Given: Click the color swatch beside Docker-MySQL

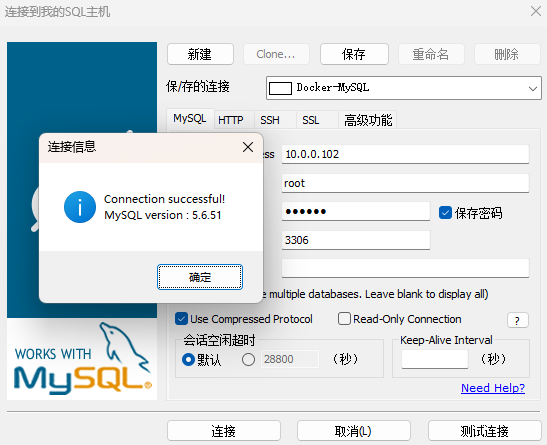Looking at the screenshot, I should (x=280, y=88).
